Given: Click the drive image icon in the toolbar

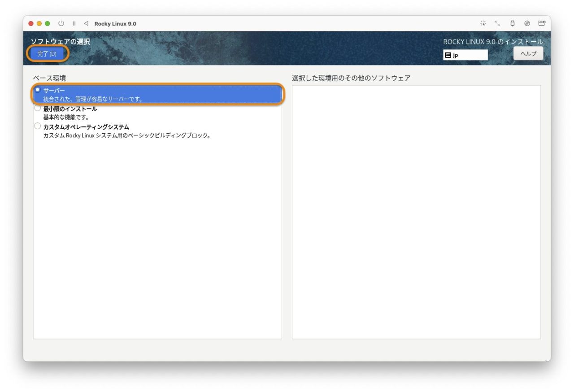Looking at the screenshot, I should coord(526,23).
